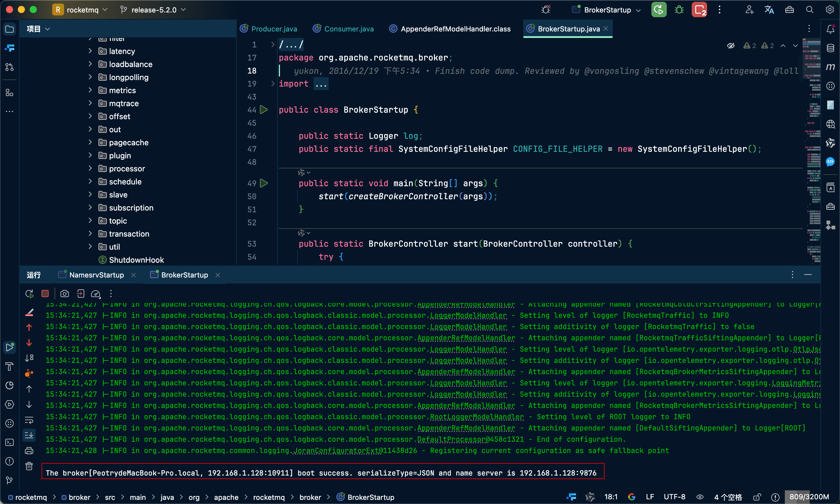Open the Maven tool window icon
The height and width of the screenshot is (504, 840).
pyautogui.click(x=831, y=67)
